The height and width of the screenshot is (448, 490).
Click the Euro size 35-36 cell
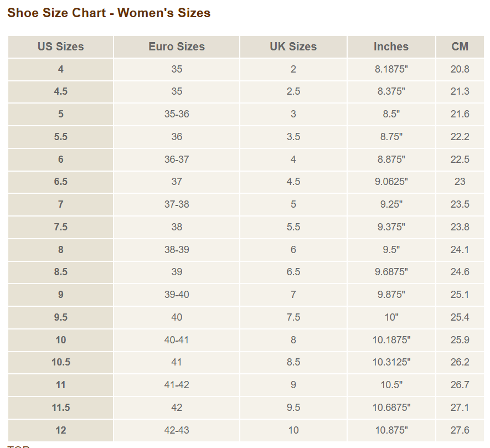click(x=177, y=114)
